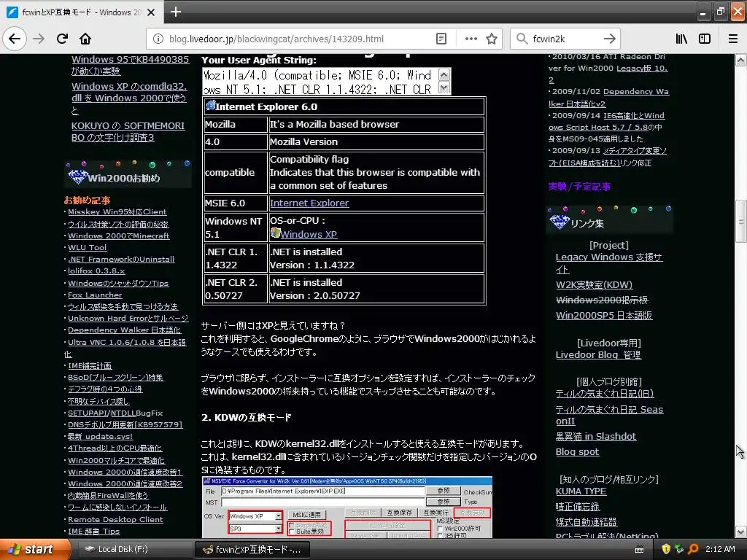Image resolution: width=747 pixels, height=560 pixels.
Task: Toggle the sidebar panel icon
Action: [x=705, y=39]
